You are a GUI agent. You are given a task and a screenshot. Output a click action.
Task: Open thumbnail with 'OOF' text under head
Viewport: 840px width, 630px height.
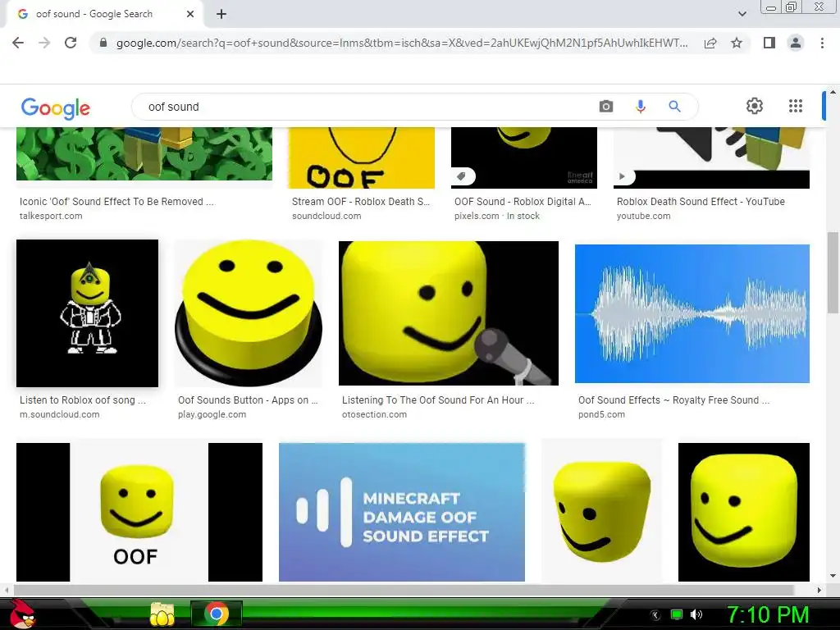click(x=139, y=512)
